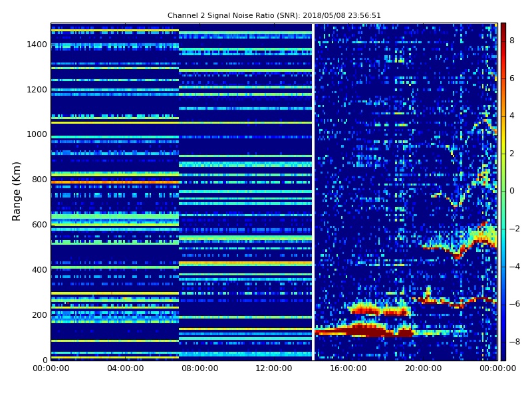This screenshot has height=399, width=532.
Task: Click the 12:00:00 time tick label
Action: (x=274, y=368)
